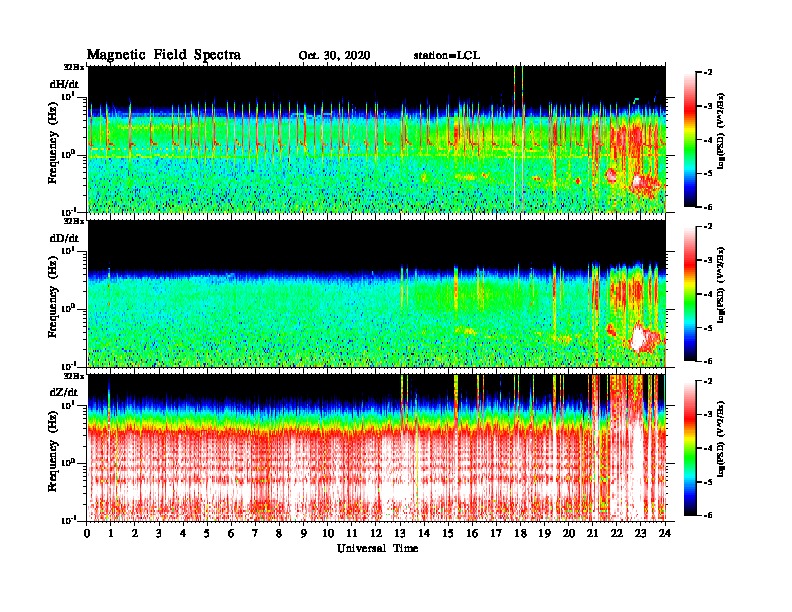Click the hour "16" tick label

(472, 533)
